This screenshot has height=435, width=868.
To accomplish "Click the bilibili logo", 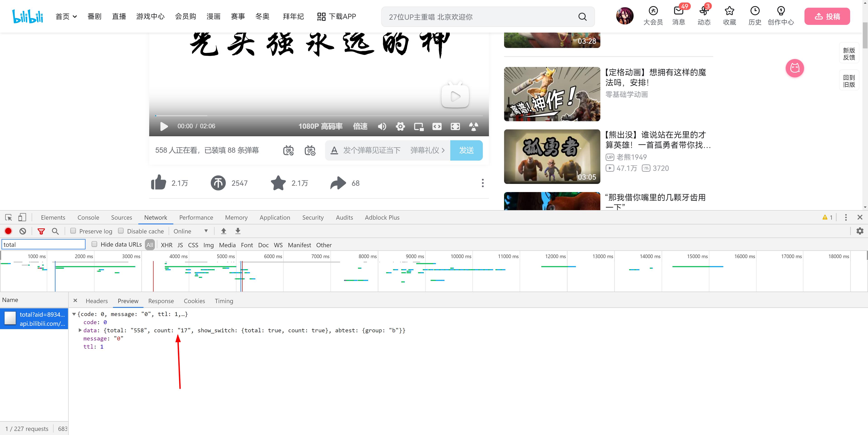I will (28, 16).
